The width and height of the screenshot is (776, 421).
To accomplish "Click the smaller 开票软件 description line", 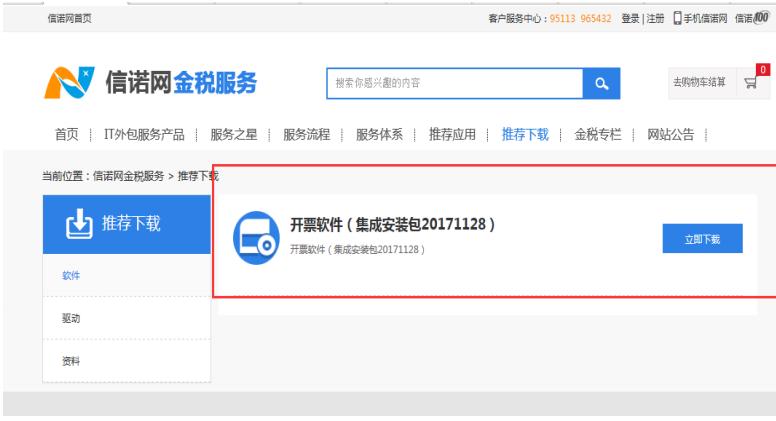I will [357, 249].
